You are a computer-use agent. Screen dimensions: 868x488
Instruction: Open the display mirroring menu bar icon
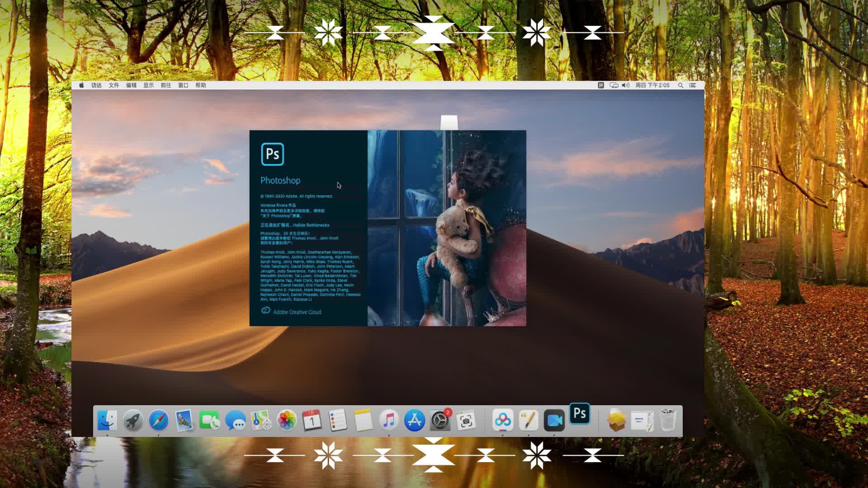coord(614,85)
